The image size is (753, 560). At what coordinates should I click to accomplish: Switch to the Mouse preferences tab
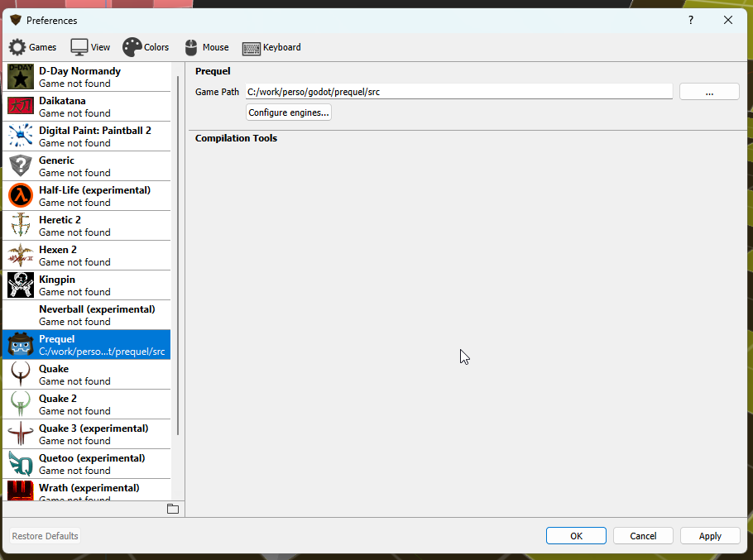[x=206, y=47]
